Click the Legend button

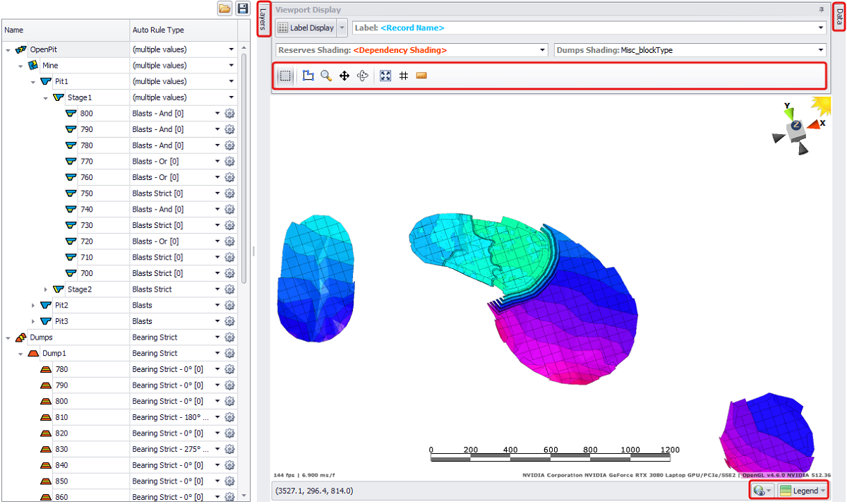[x=803, y=491]
